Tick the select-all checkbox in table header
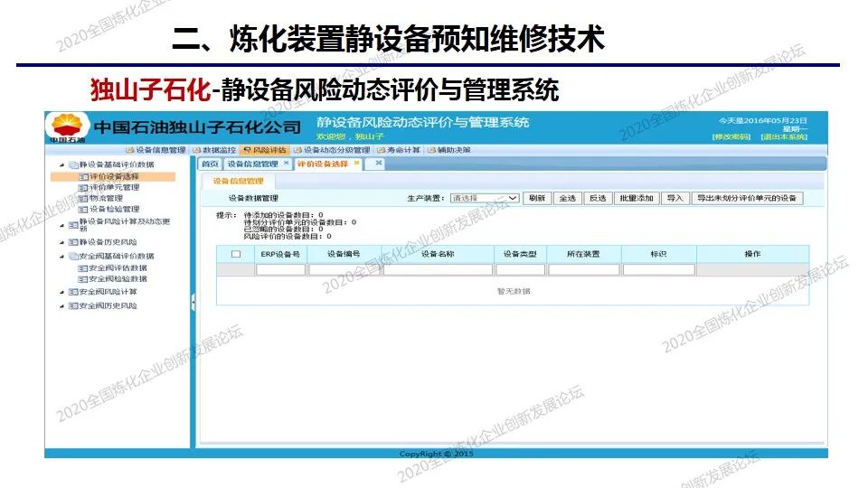Viewport: 868px width, 488px height. tap(236, 254)
